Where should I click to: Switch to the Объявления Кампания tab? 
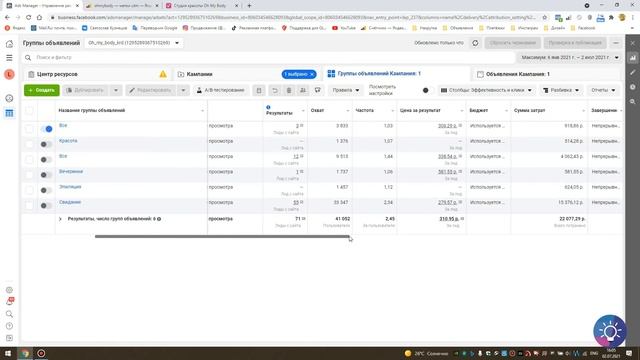click(547, 74)
